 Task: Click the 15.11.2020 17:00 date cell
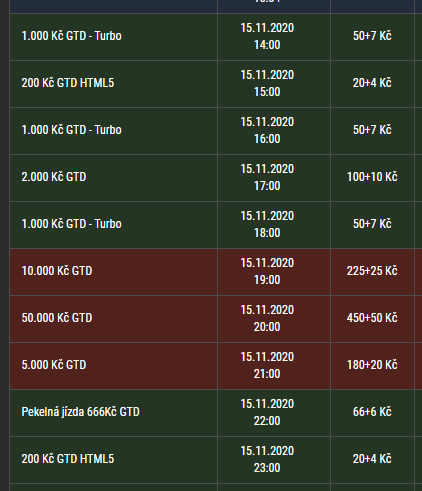coord(274,178)
